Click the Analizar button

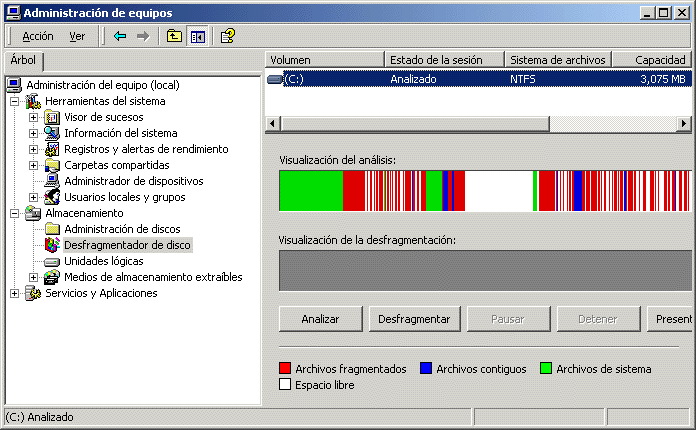pyautogui.click(x=319, y=319)
